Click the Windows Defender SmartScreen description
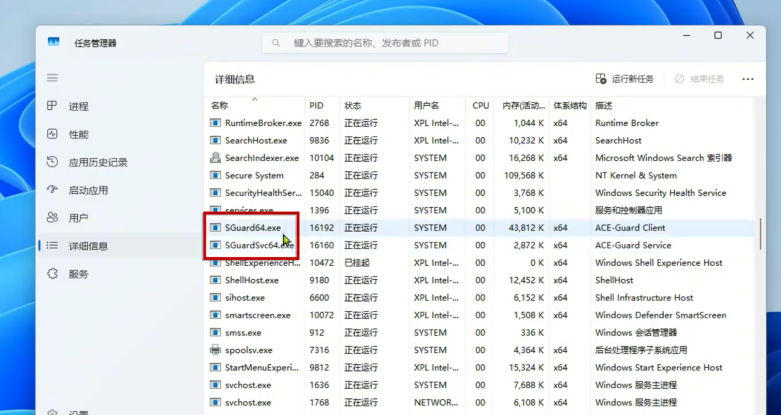The width and height of the screenshot is (781, 415). click(x=660, y=315)
